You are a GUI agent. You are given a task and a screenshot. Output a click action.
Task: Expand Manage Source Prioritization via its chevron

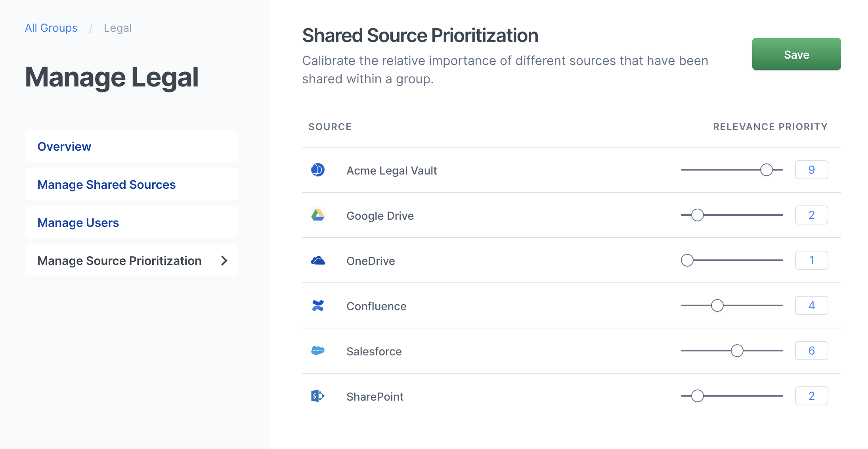225,261
